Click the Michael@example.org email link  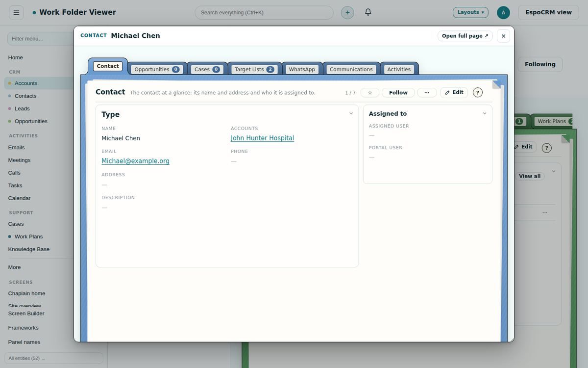click(135, 161)
